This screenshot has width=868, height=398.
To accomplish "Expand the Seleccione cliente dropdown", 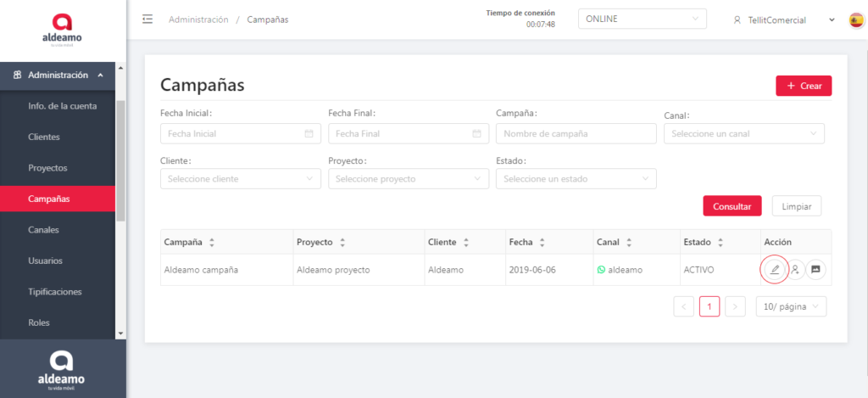I will (240, 179).
